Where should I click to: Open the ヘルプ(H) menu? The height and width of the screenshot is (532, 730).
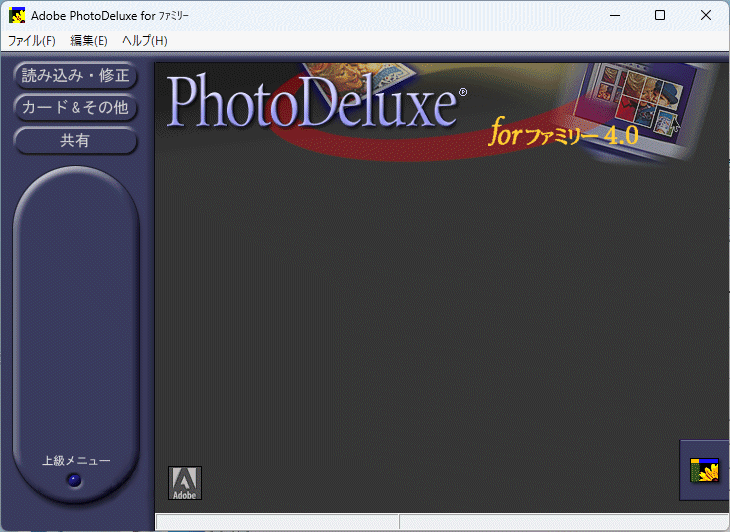tap(145, 41)
